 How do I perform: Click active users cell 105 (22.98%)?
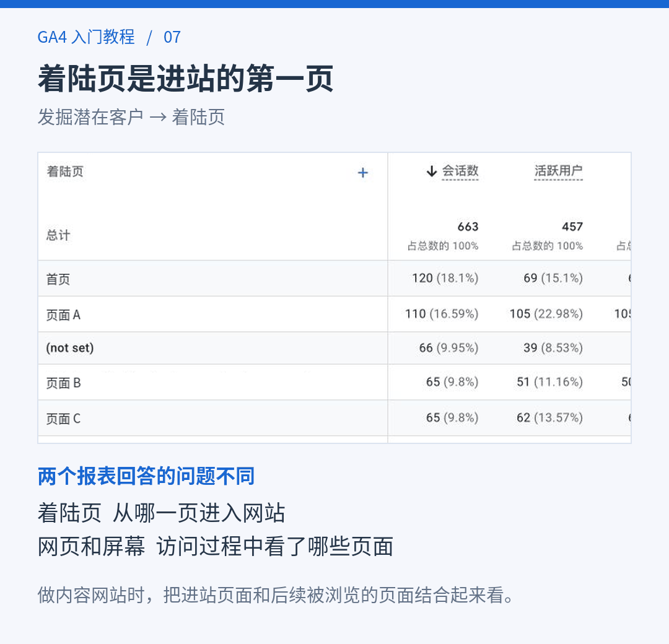coord(546,314)
